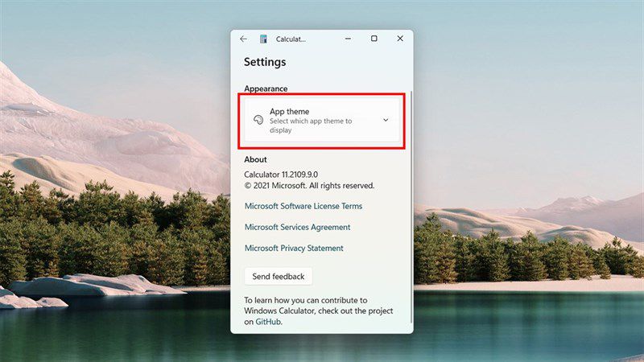Viewport: 644px width, 362px height.
Task: Click the paint palette App theme icon
Action: pos(258,120)
